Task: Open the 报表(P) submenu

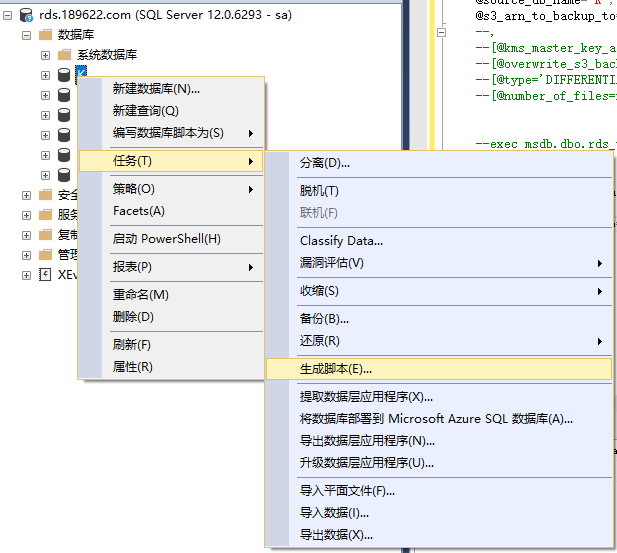Action: (x=171, y=267)
